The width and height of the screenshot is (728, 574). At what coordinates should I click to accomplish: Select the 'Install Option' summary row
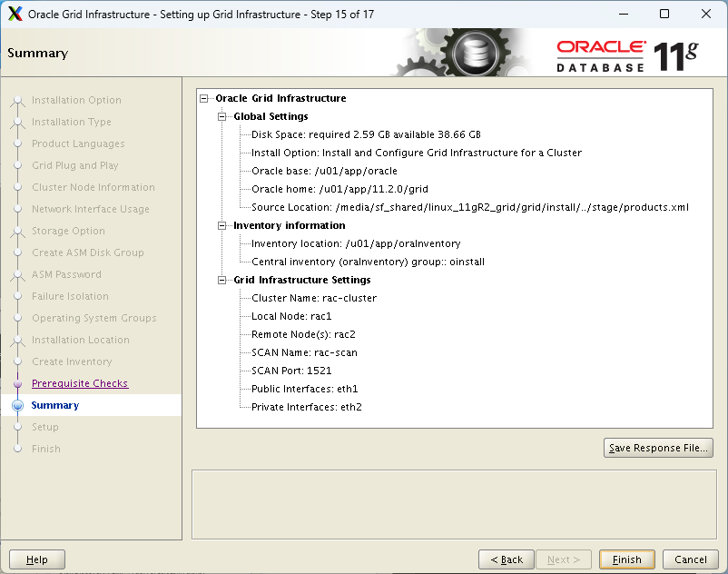[x=417, y=153]
